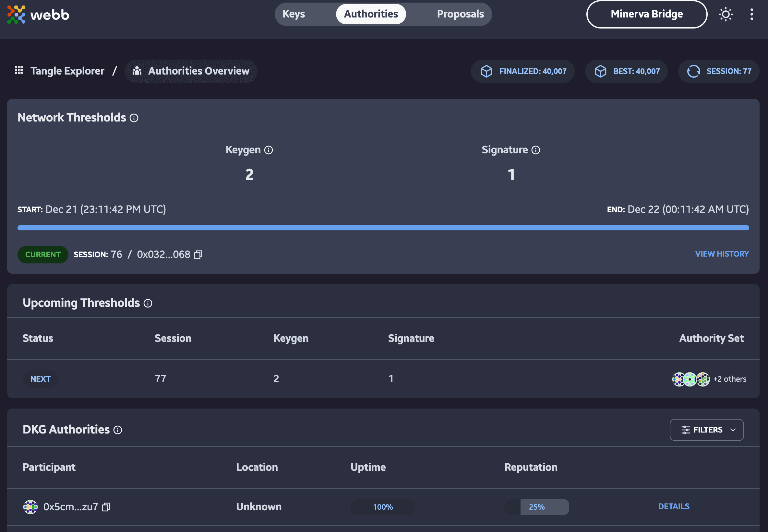Click the Minerva Bridge dropdown button

[647, 14]
